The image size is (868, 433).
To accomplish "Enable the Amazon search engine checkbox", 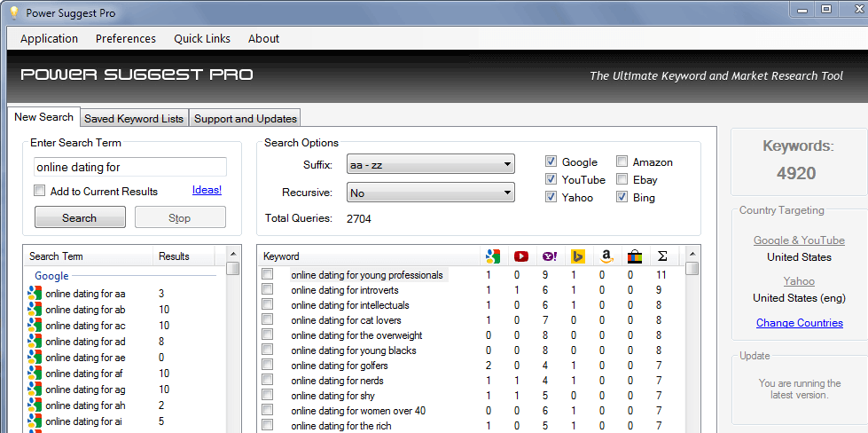I will click(622, 161).
